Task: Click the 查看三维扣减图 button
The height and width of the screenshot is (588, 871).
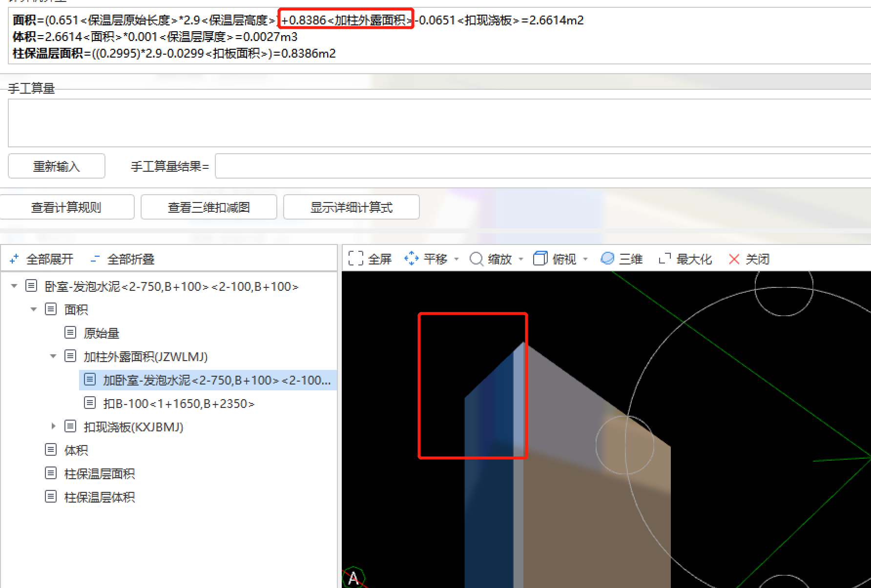Action: tap(209, 207)
